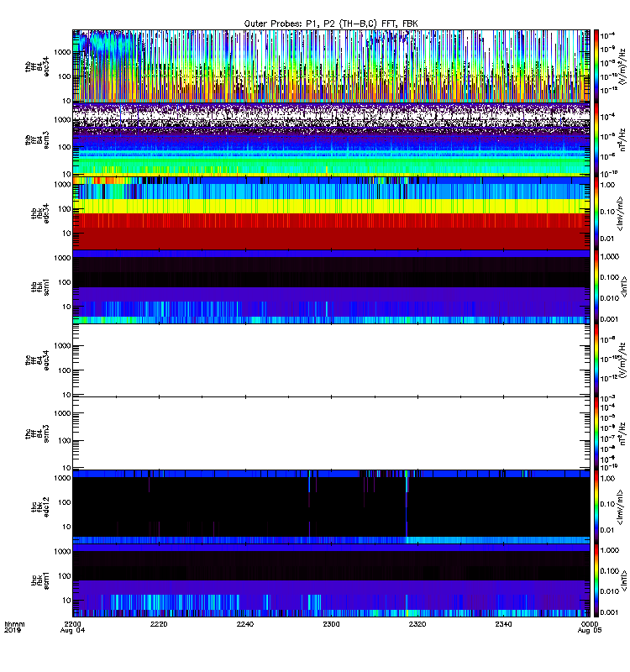Select the thc fff 64 eac34 panel label
Screen dimensions: 630x672
click(37, 360)
